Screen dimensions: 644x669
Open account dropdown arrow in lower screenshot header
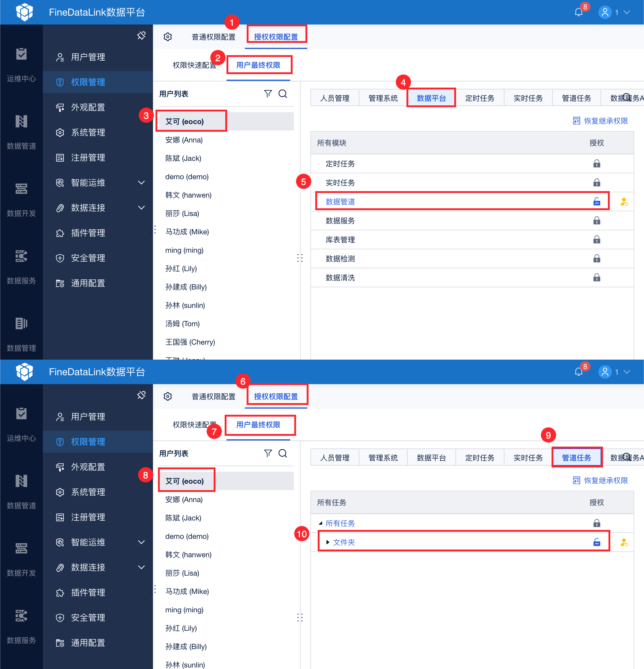pyautogui.click(x=627, y=372)
